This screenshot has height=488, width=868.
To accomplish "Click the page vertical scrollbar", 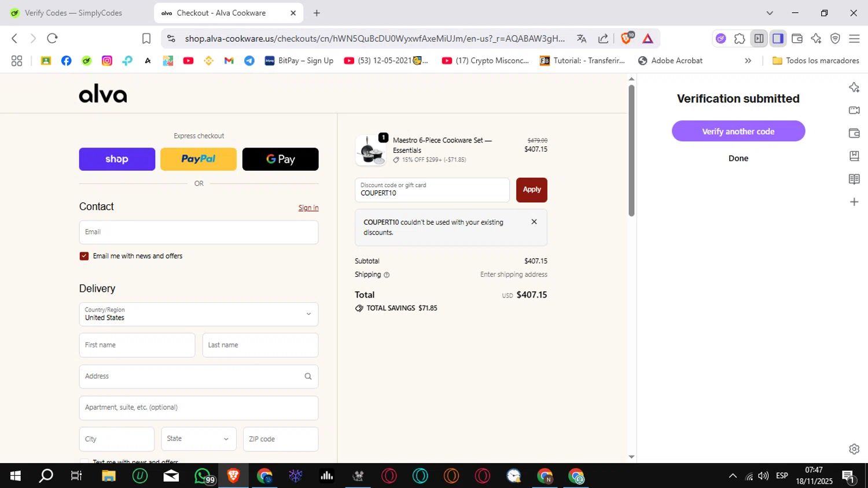I will coord(631,151).
